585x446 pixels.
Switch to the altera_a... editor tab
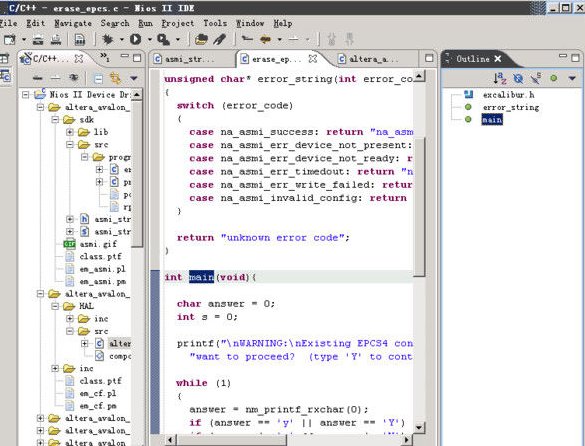tap(369, 59)
